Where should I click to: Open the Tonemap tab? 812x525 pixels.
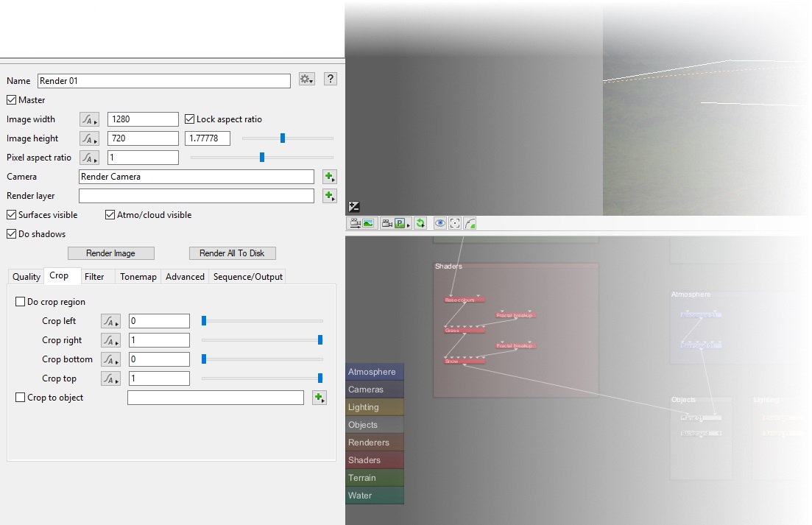tap(138, 277)
